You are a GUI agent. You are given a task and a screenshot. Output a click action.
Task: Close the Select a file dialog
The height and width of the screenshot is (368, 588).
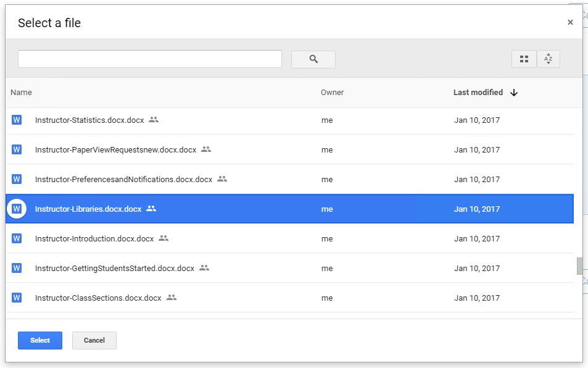570,22
